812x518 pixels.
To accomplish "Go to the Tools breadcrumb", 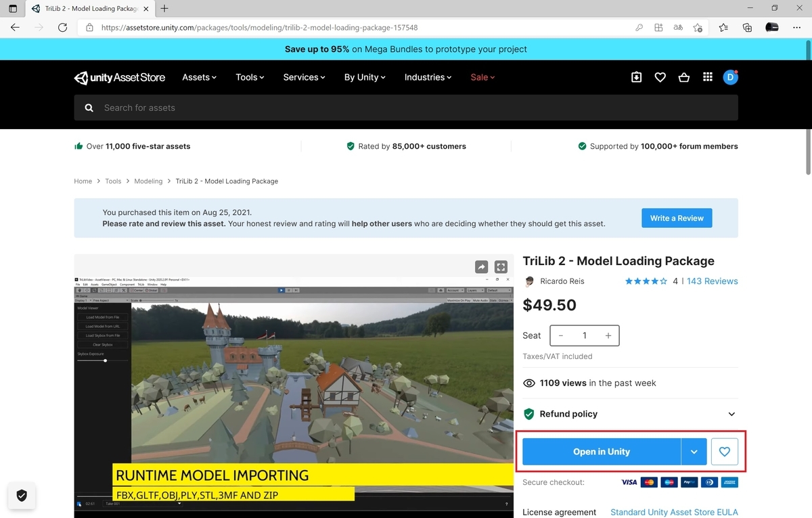I will [113, 181].
